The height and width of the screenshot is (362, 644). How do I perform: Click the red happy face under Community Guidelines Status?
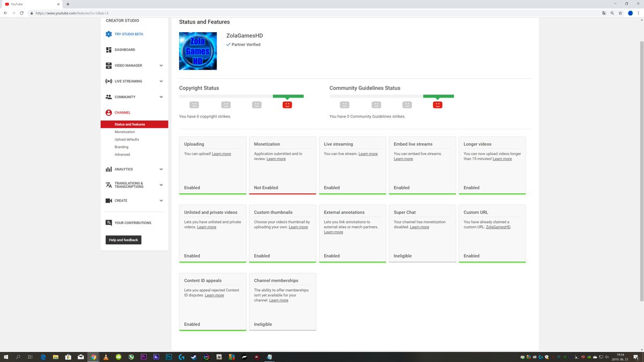point(437,105)
